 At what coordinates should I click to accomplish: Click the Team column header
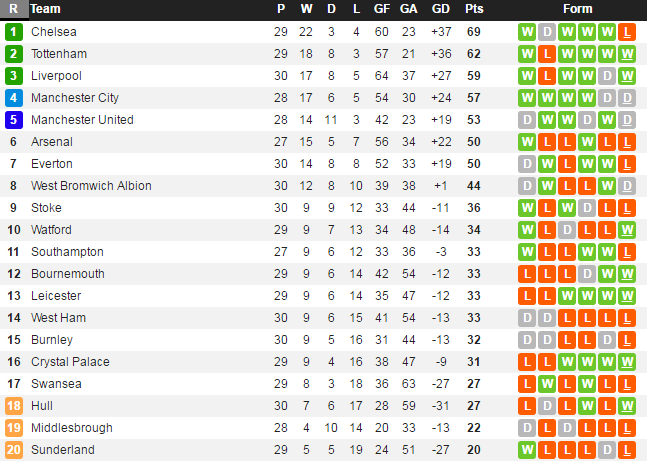45,9
